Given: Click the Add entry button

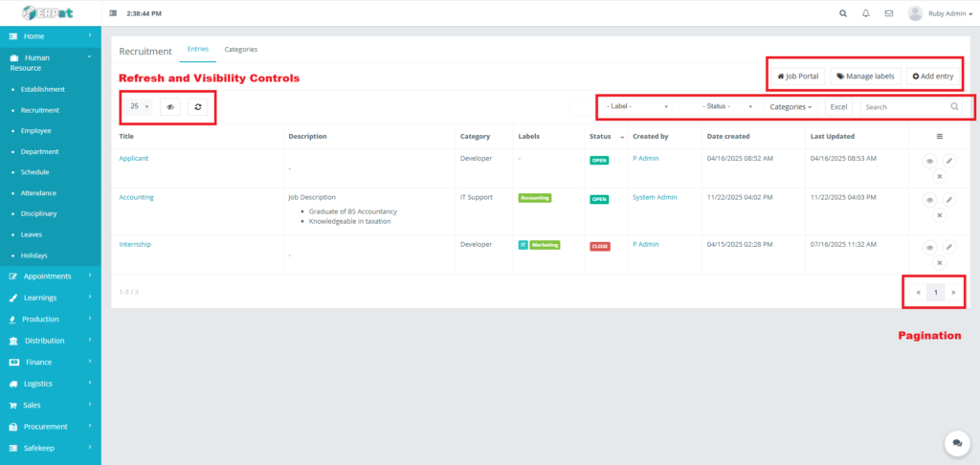Looking at the screenshot, I should (x=933, y=76).
